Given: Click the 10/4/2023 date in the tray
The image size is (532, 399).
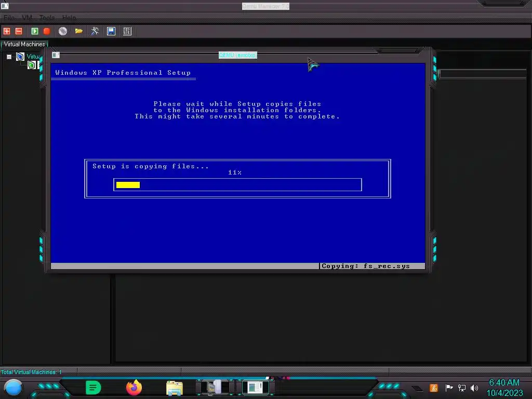Looking at the screenshot, I should (505, 393).
